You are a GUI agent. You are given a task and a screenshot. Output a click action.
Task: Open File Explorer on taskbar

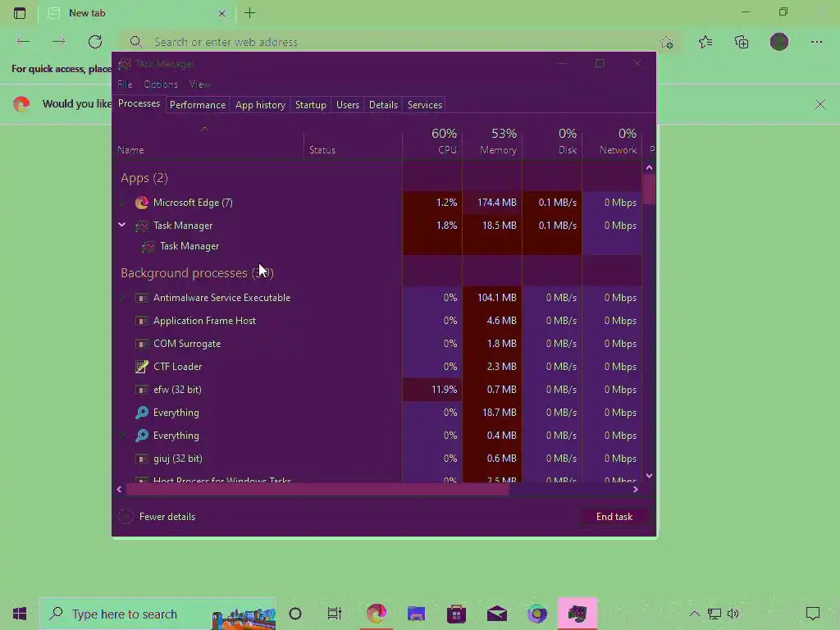coord(416,614)
